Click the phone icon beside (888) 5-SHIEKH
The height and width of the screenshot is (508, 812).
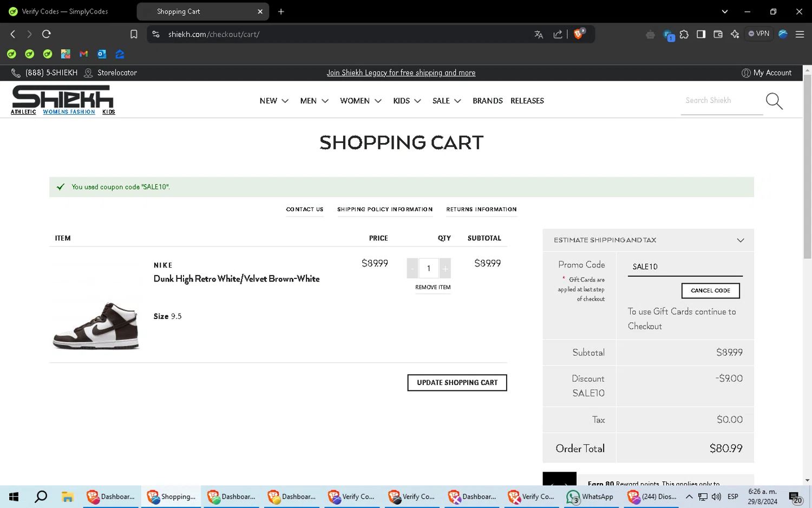(x=16, y=73)
